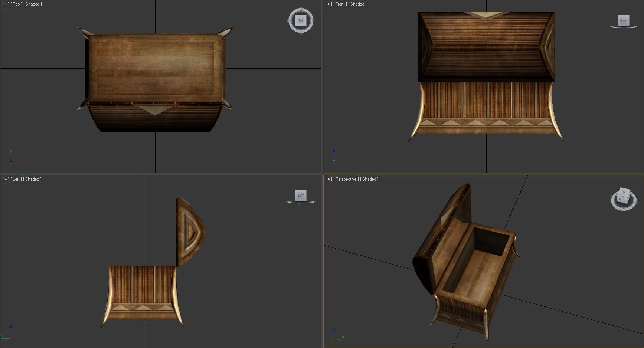Open the [+] menu in Perspective viewport

tap(328, 179)
